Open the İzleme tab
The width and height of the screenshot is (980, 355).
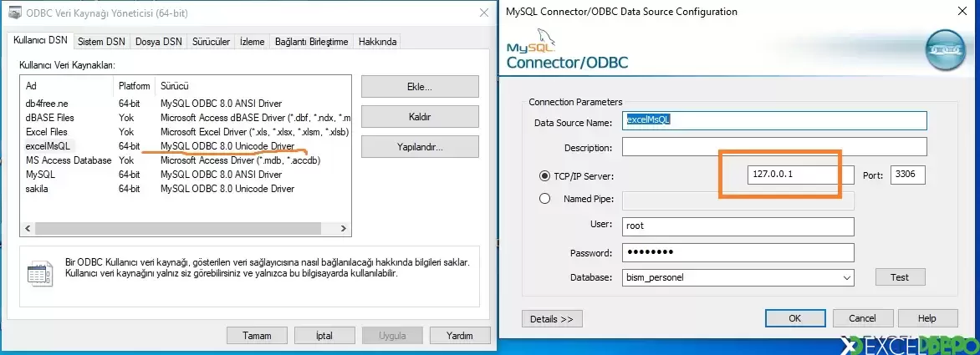pyautogui.click(x=252, y=42)
